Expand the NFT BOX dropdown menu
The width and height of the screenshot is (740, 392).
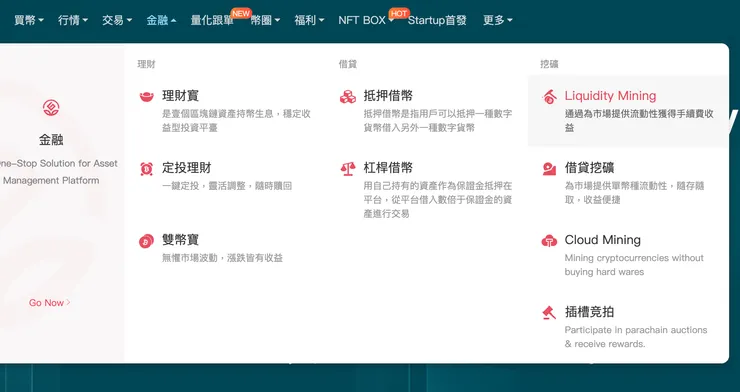pos(366,20)
